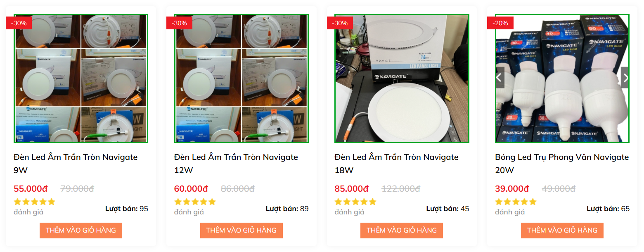644x252 pixels.
Task: Click the -30% badge on the 9W product
Action: click(19, 23)
